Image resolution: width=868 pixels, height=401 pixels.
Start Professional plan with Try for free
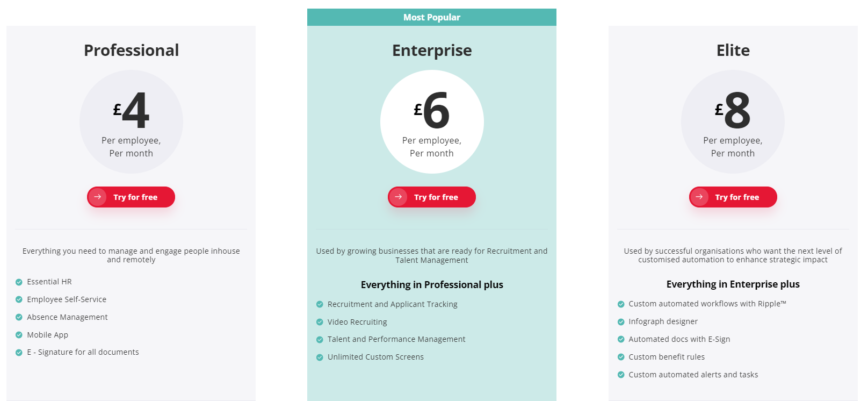tap(131, 197)
